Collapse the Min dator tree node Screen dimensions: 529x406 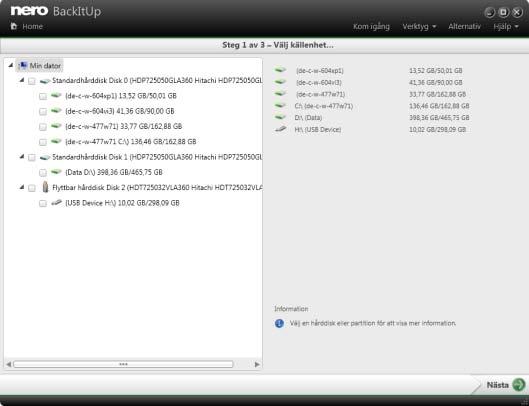pyautogui.click(x=11, y=65)
